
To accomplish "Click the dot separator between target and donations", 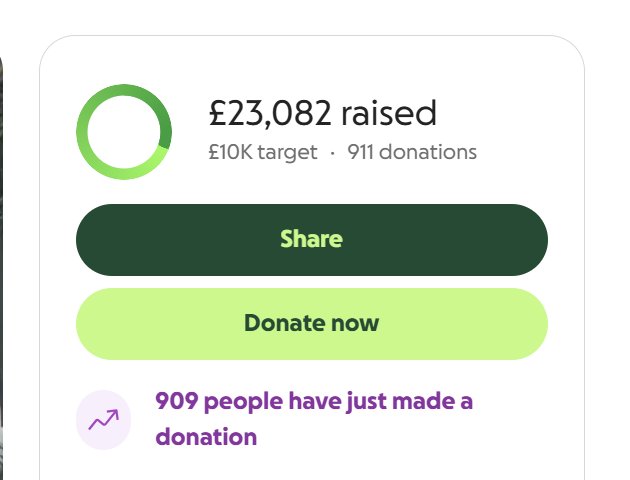I will point(332,153).
